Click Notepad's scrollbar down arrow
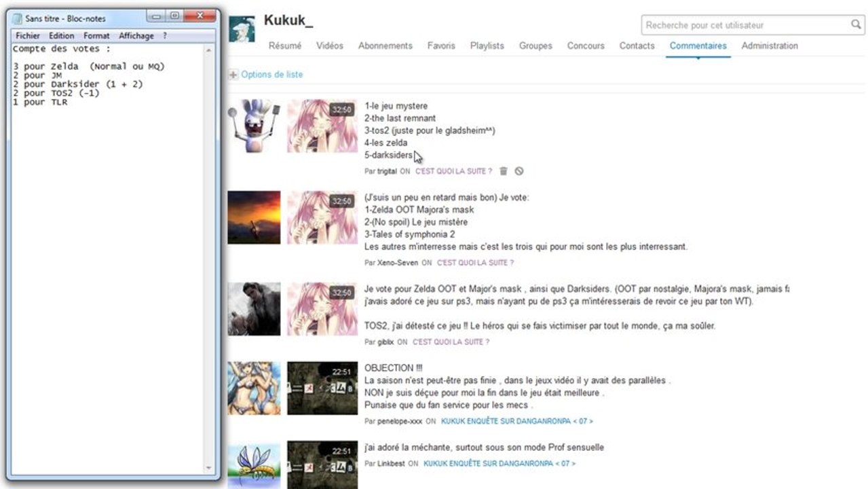Viewport: 868px width, 489px height. coord(209,468)
